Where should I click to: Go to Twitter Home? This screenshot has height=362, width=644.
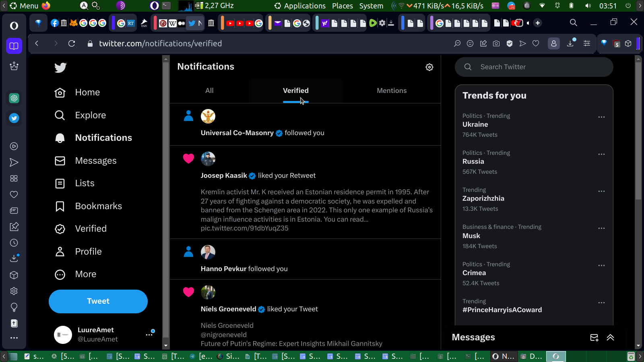pos(77,93)
